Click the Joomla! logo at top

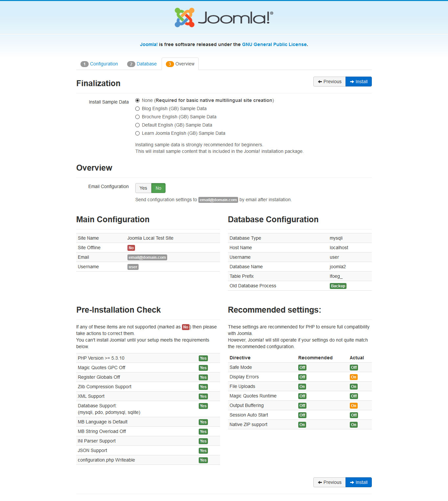[x=224, y=17]
